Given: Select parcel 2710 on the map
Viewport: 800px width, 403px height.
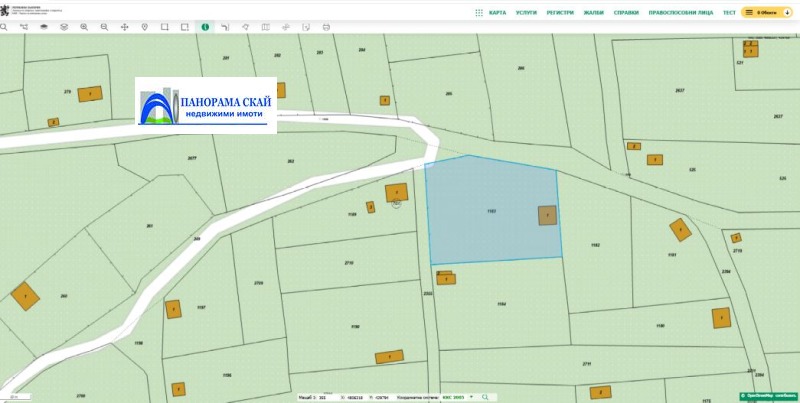Looking at the screenshot, I should tap(349, 263).
